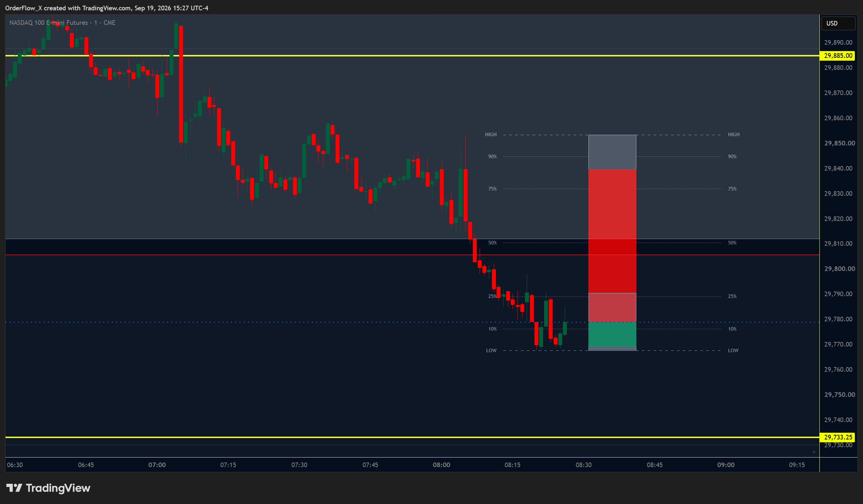Click the green bottom segment of the range bar

[612, 334]
